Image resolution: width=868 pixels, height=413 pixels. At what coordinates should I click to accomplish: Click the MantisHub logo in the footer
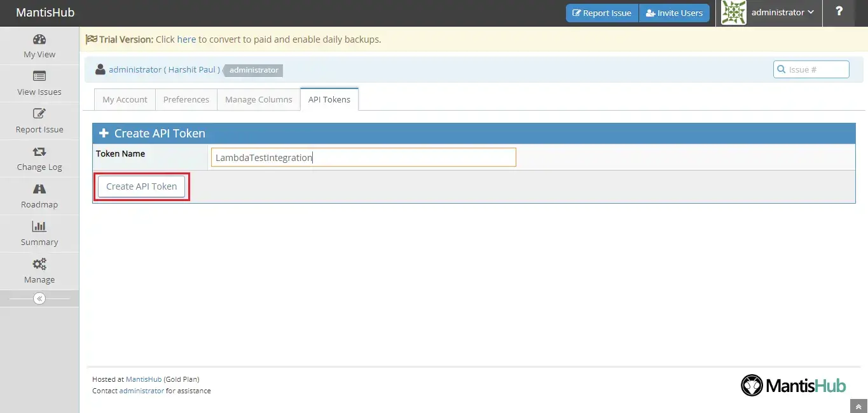pyautogui.click(x=792, y=385)
